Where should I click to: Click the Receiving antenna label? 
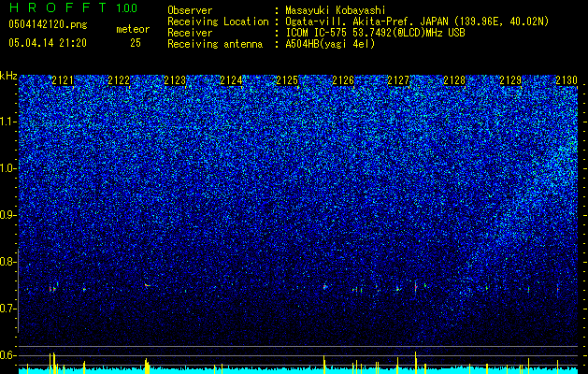(x=215, y=44)
